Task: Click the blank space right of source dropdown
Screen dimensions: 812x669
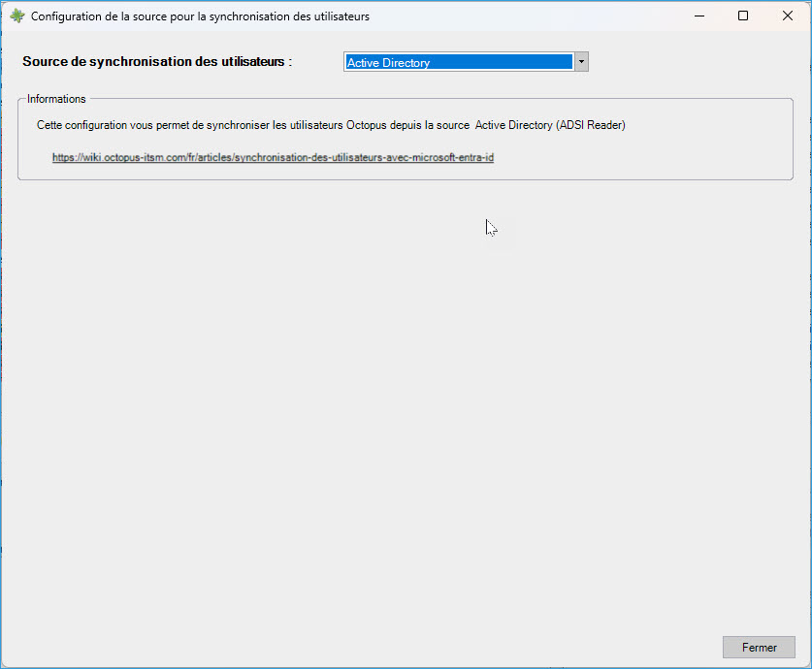Action: 689,62
